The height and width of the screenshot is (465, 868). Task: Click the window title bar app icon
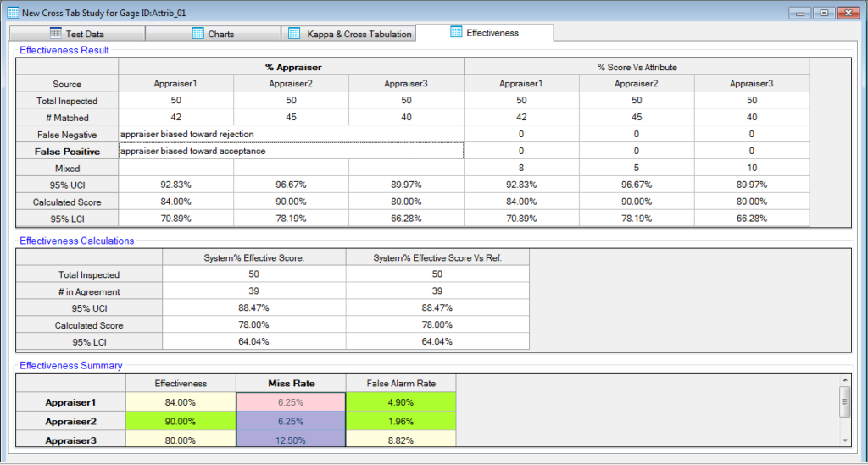pos(14,12)
